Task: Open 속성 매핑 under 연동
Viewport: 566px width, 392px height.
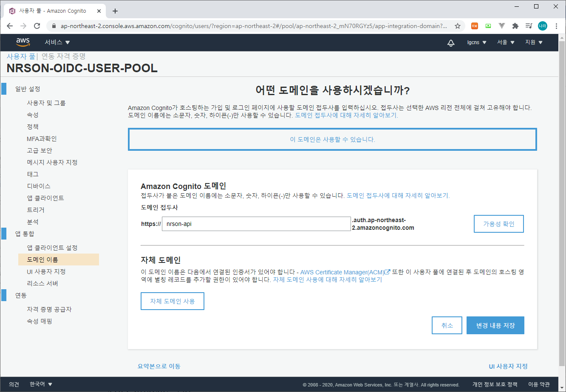Action: 40,321
